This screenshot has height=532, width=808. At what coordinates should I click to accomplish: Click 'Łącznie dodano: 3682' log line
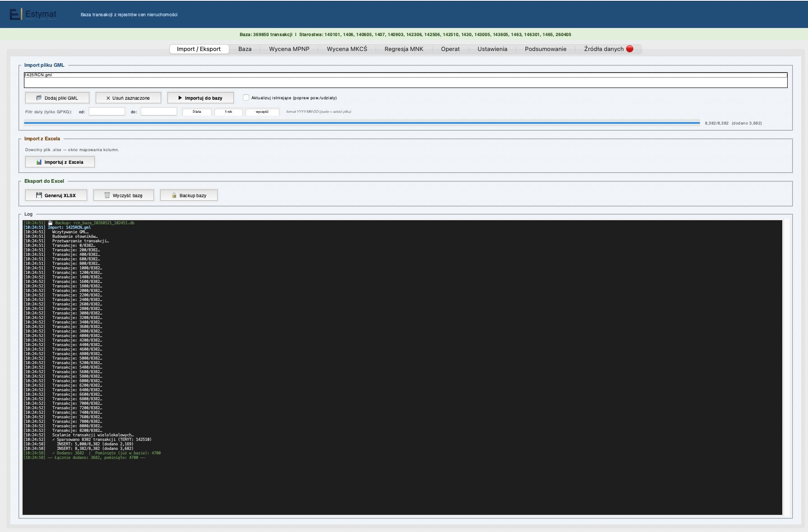click(x=84, y=458)
